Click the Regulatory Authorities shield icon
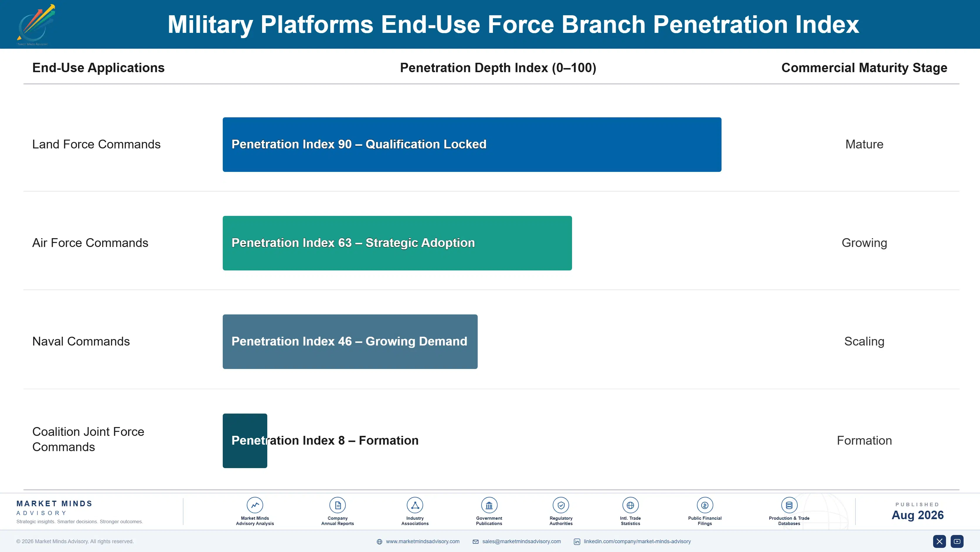The width and height of the screenshot is (980, 552). (x=561, y=505)
